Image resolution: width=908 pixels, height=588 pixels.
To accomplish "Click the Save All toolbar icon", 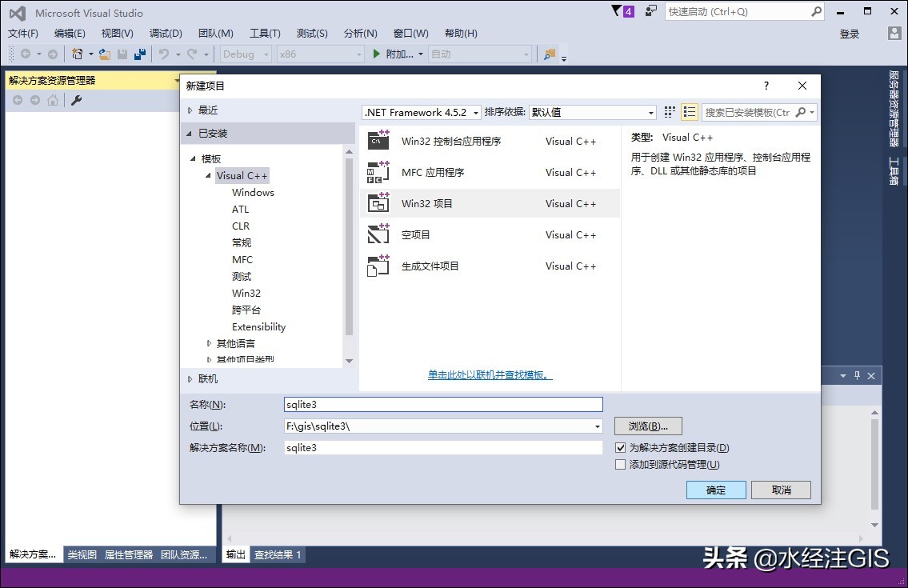I will 139,54.
